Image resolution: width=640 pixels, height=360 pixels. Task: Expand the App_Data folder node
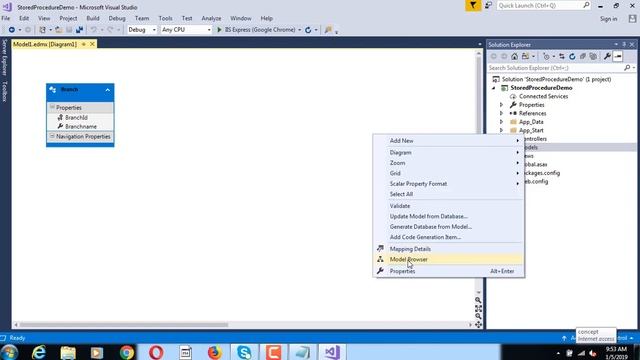pyautogui.click(x=502, y=122)
